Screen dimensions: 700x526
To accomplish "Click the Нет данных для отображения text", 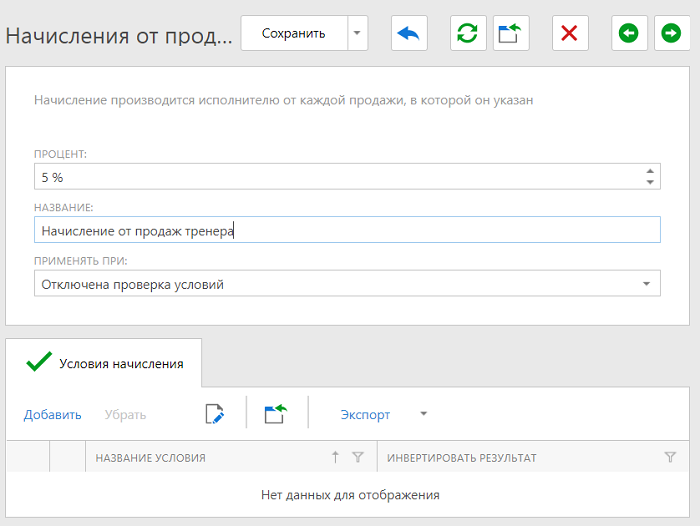I will pos(350,495).
